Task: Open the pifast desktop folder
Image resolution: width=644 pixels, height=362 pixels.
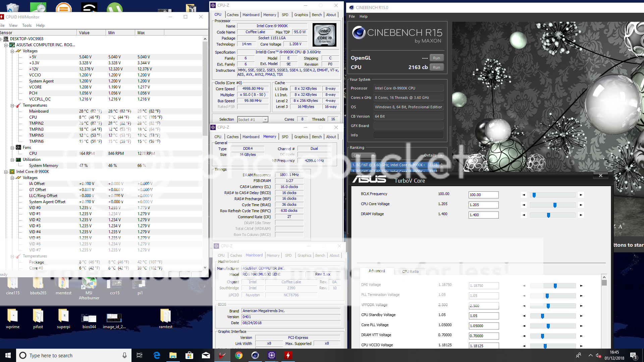Action: point(38,318)
